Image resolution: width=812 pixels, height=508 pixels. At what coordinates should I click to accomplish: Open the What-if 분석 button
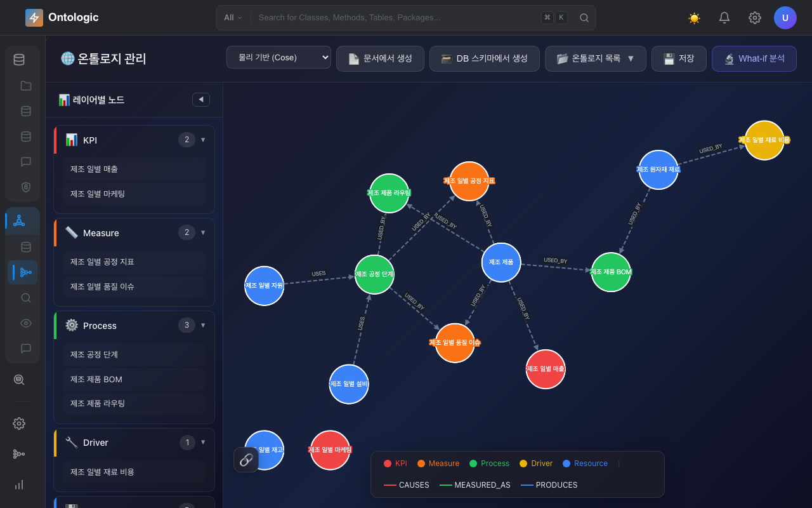pos(754,58)
